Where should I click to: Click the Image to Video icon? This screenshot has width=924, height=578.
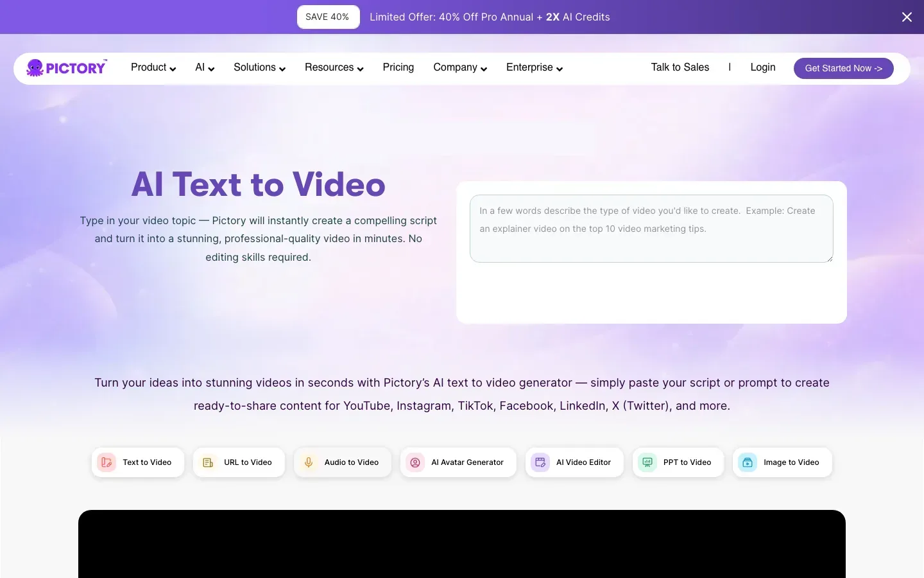tap(748, 462)
